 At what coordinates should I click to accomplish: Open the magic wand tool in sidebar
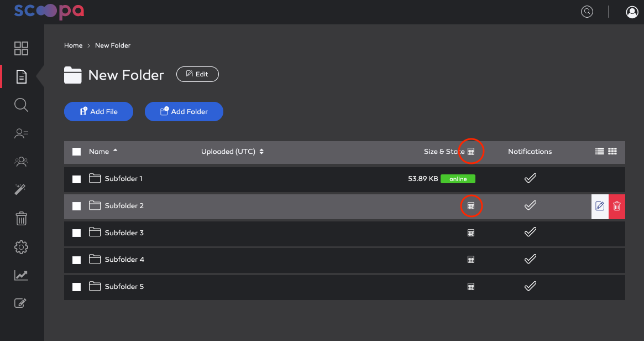pos(20,189)
